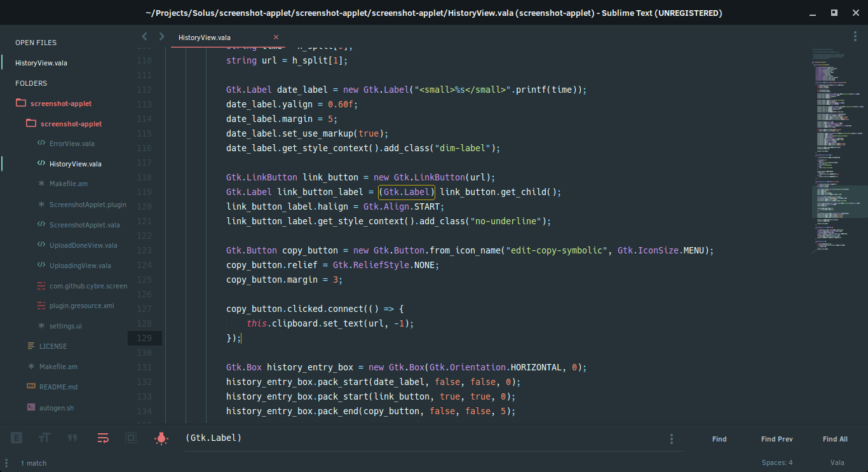Toggle whole word matching (quotes icon)
Screen dimensions: 868x472
coord(72,438)
